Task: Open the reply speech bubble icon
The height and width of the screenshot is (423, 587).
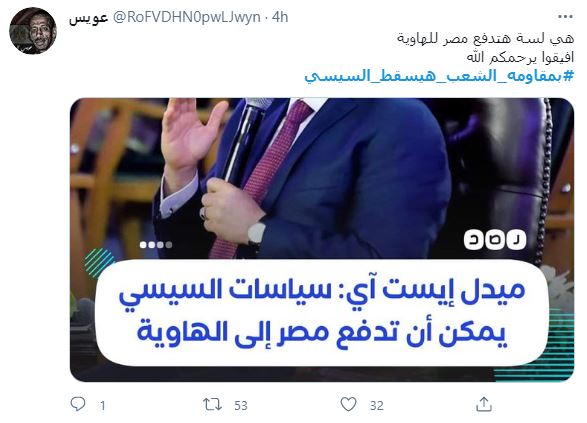Action: [x=78, y=404]
